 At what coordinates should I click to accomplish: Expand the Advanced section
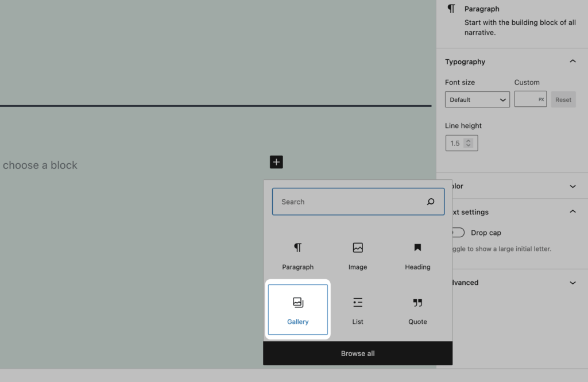572,282
